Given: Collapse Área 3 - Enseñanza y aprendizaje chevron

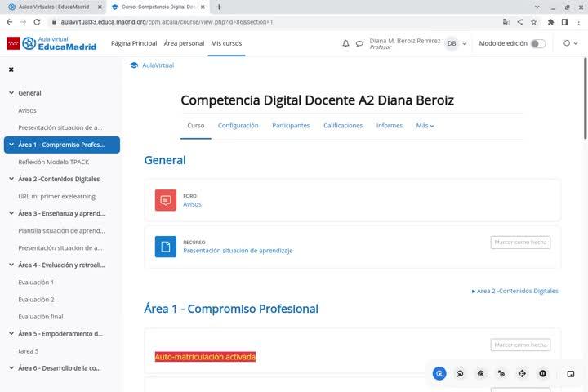Looking at the screenshot, I should coord(11,213).
